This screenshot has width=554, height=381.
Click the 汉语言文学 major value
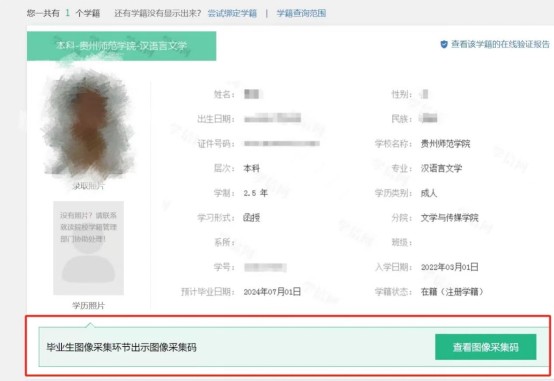point(441,168)
